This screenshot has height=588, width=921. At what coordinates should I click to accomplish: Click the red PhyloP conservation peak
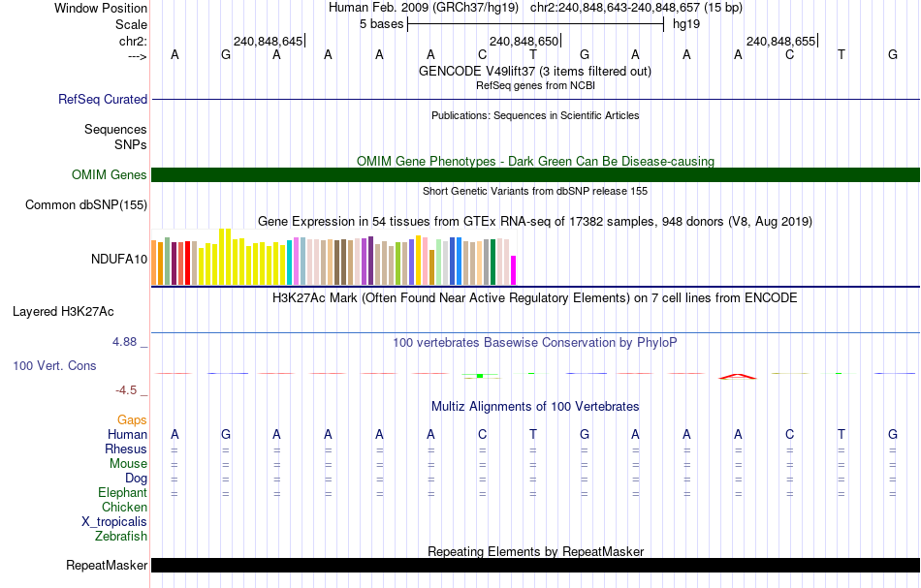(x=738, y=376)
